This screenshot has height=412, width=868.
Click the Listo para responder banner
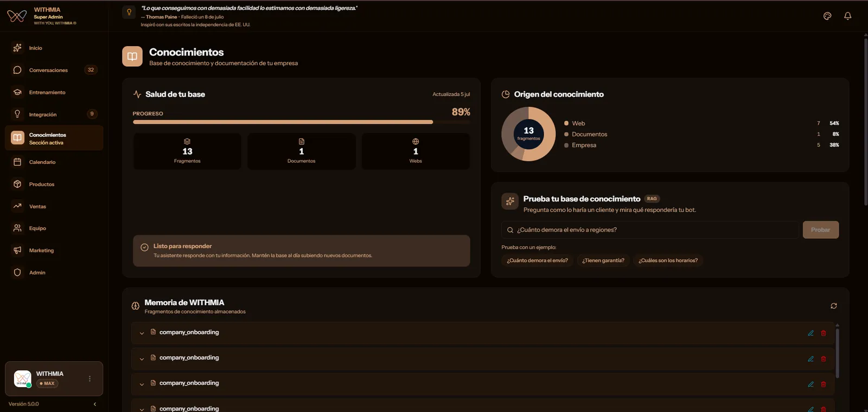(302, 251)
